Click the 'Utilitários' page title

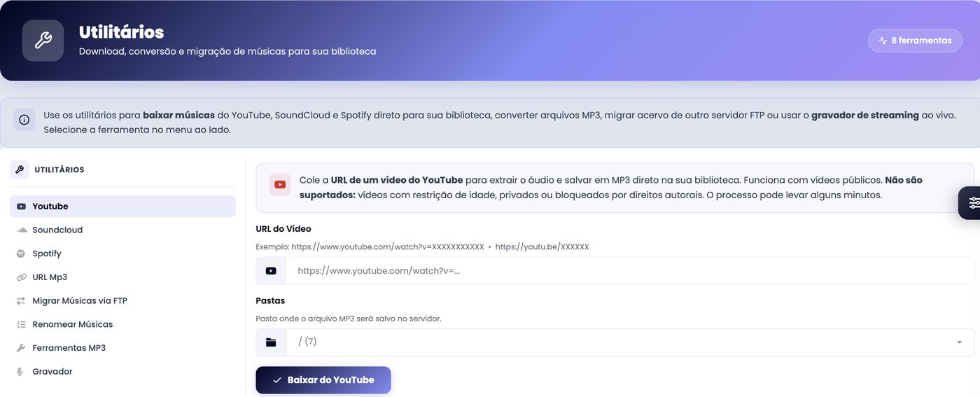click(121, 32)
